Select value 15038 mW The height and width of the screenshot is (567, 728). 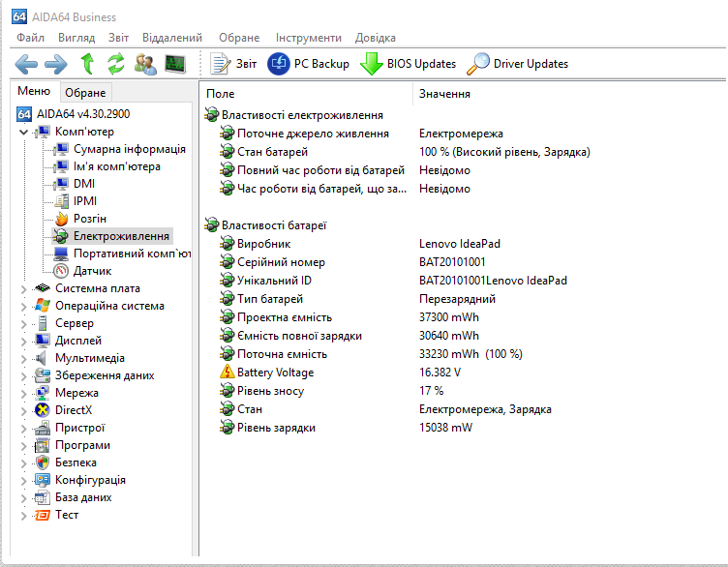tap(445, 428)
